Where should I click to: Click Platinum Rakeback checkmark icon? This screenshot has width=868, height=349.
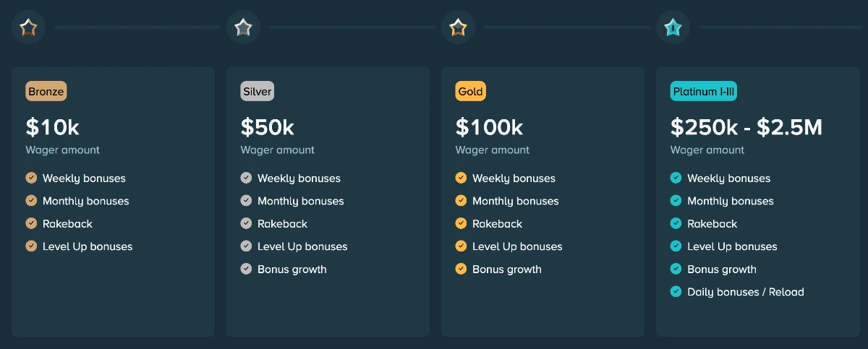pos(676,223)
